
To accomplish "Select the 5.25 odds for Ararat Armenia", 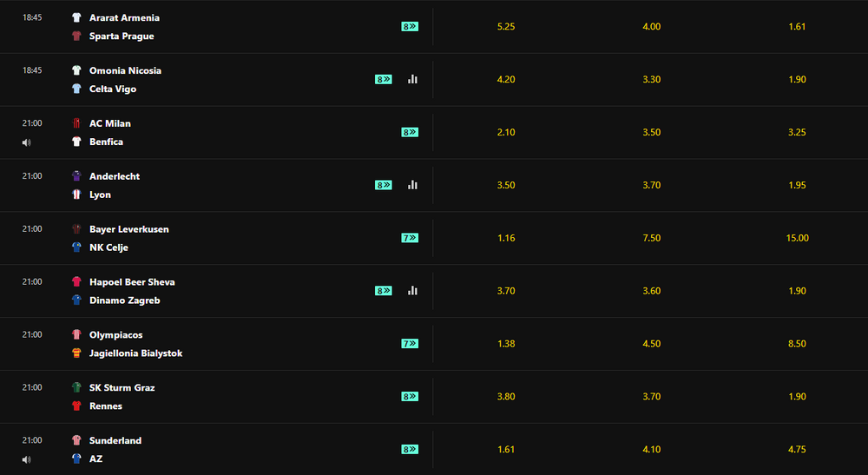I will click(506, 27).
